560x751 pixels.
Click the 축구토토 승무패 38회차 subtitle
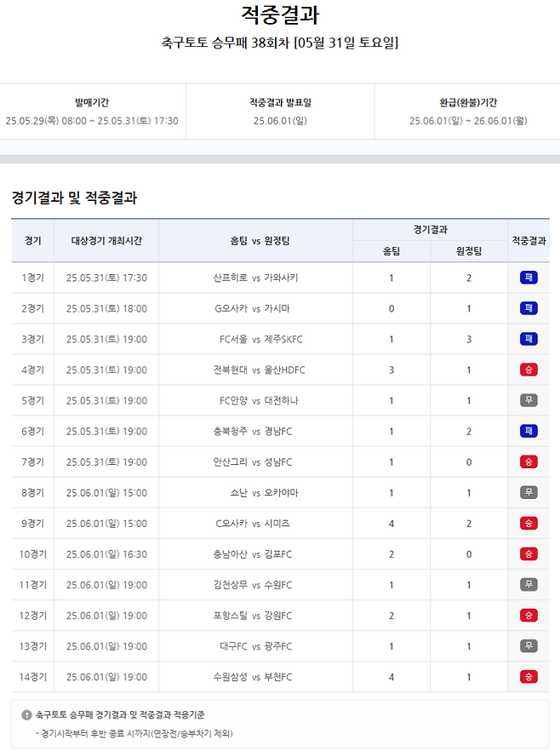coord(279,43)
